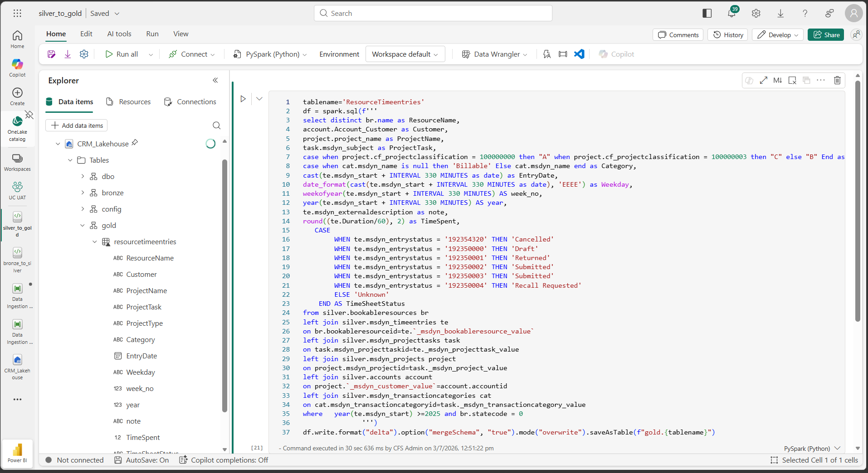Click the Comments button
The height and width of the screenshot is (473, 868).
pos(678,35)
